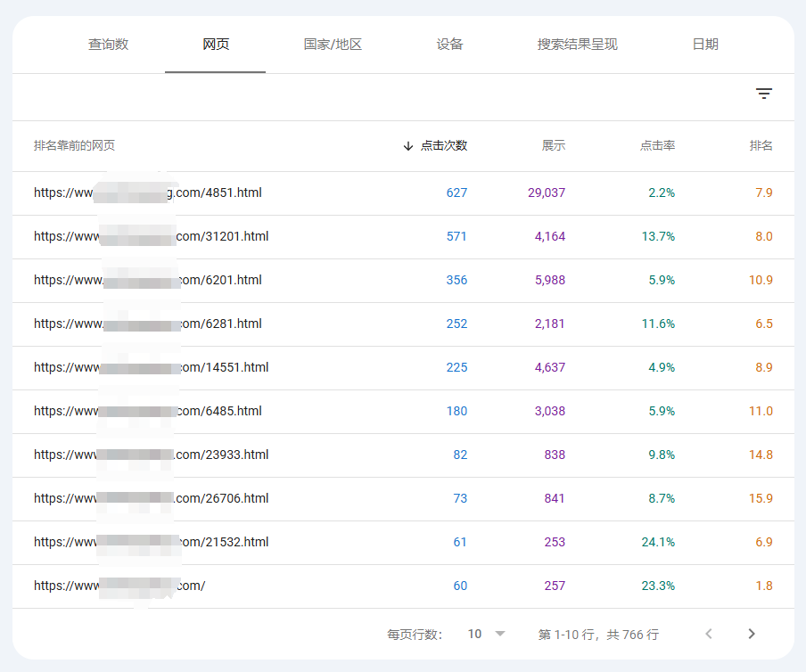This screenshot has height=672, width=806.
Task: Select the 网页 tab
Action: pyautogui.click(x=216, y=45)
